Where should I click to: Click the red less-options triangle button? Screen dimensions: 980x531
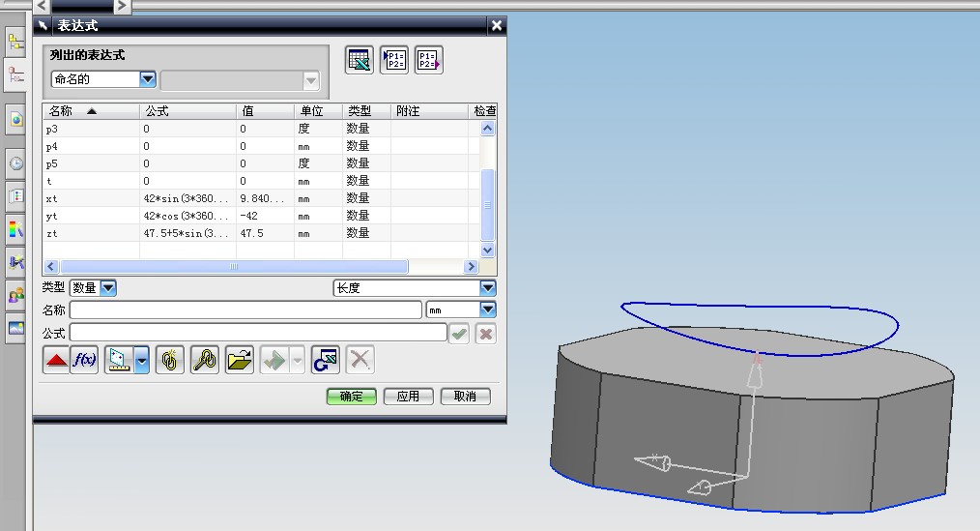(x=56, y=360)
